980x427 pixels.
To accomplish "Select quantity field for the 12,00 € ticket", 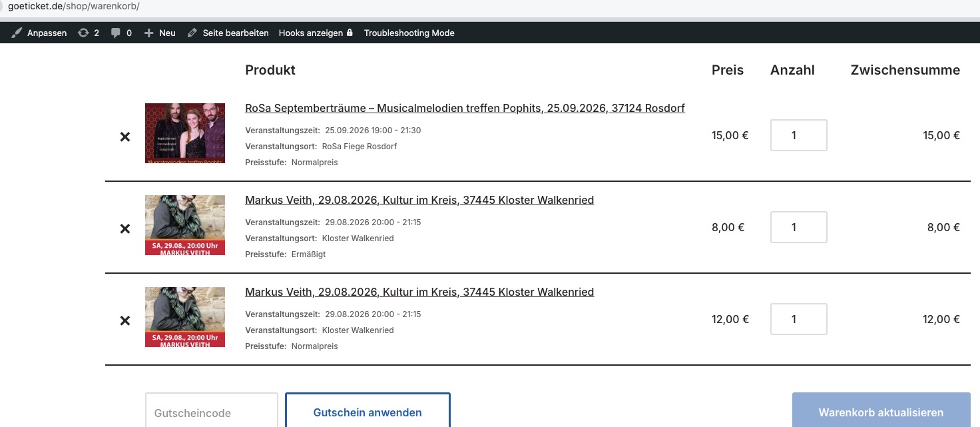I will [799, 319].
